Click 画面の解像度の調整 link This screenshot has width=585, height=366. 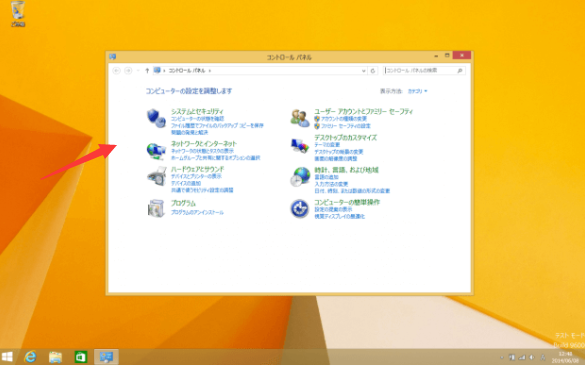tap(335, 159)
